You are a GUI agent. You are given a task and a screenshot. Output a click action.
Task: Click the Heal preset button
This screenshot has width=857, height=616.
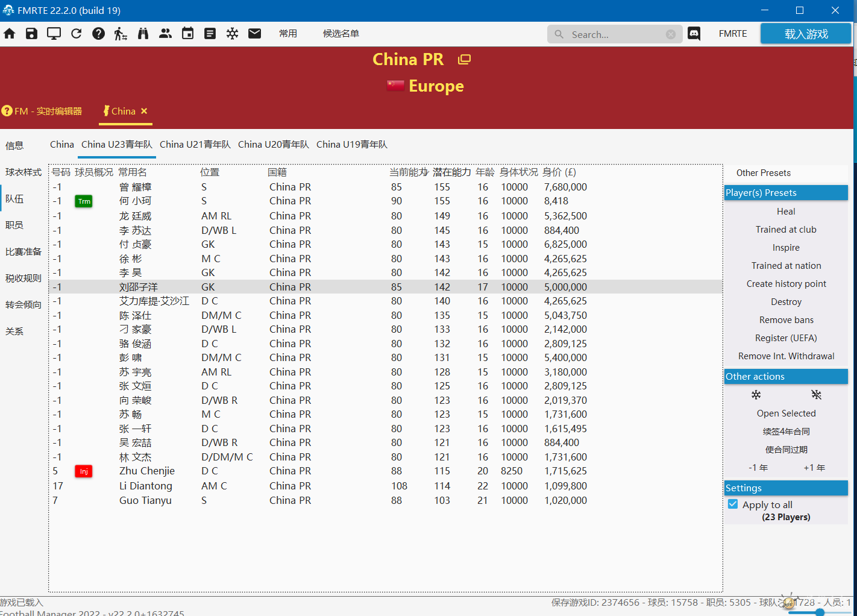pyautogui.click(x=786, y=212)
